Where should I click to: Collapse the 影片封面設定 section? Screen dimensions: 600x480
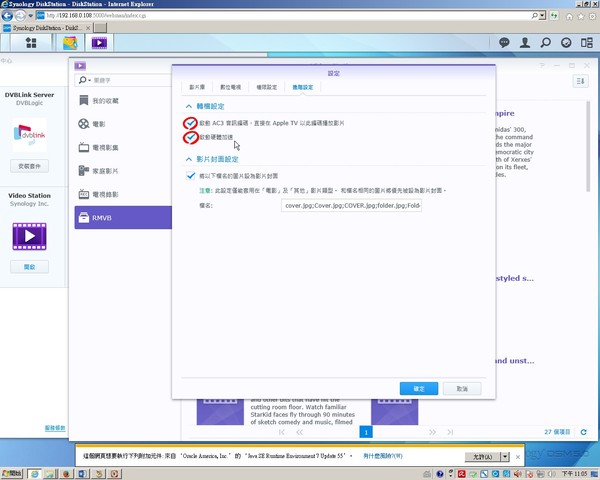(188, 158)
